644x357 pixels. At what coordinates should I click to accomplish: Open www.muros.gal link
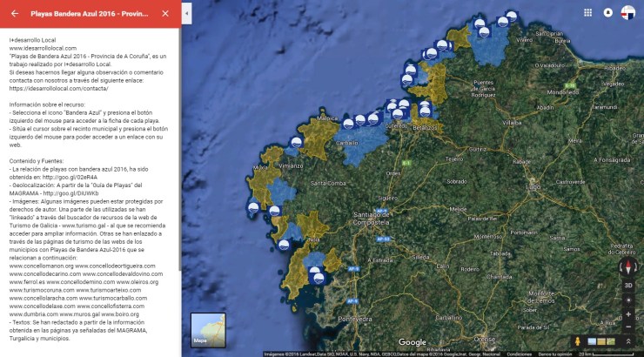(x=80, y=314)
